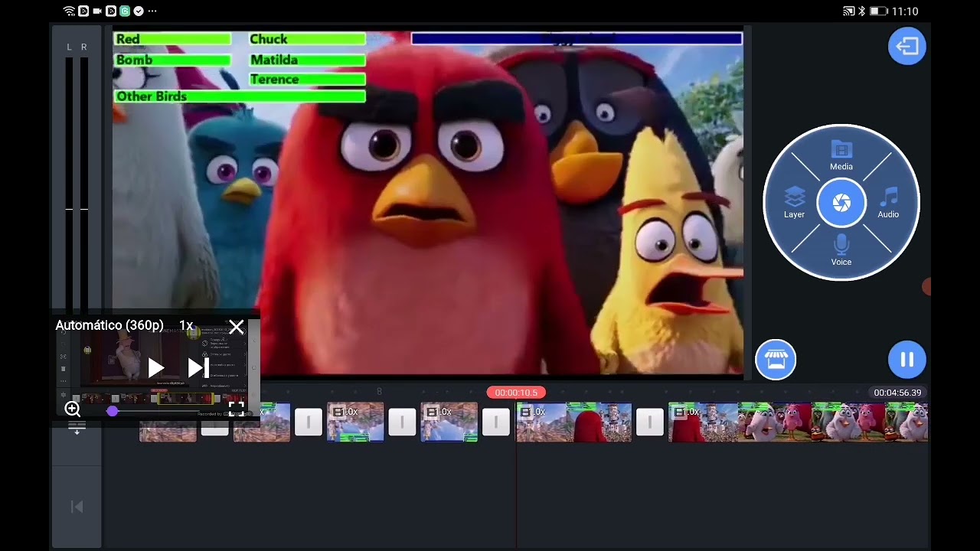Image resolution: width=980 pixels, height=551 pixels.
Task: Click the total duration 00:04:56.39 label
Action: pyautogui.click(x=897, y=393)
